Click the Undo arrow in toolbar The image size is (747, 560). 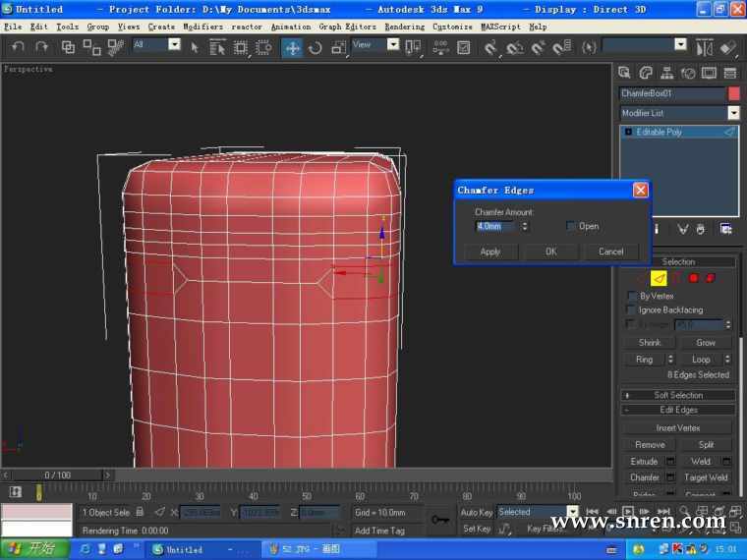coord(18,47)
